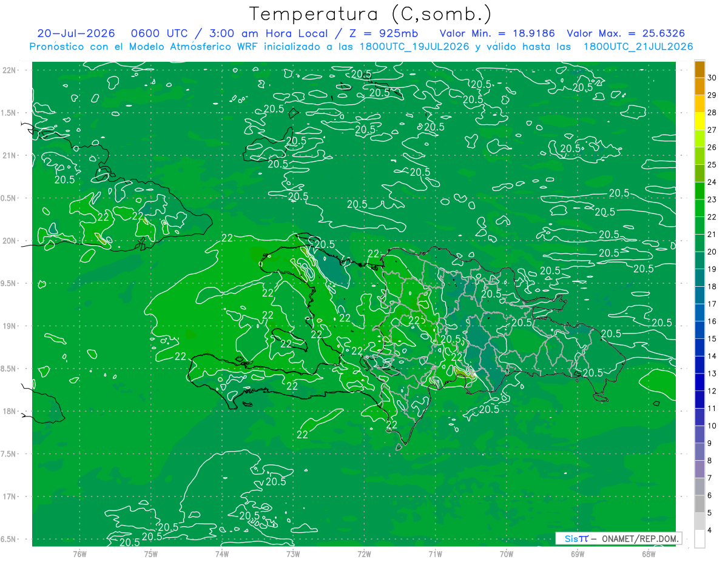
Task: Click the "20N" latitude axis label
Action: [x=10, y=241]
